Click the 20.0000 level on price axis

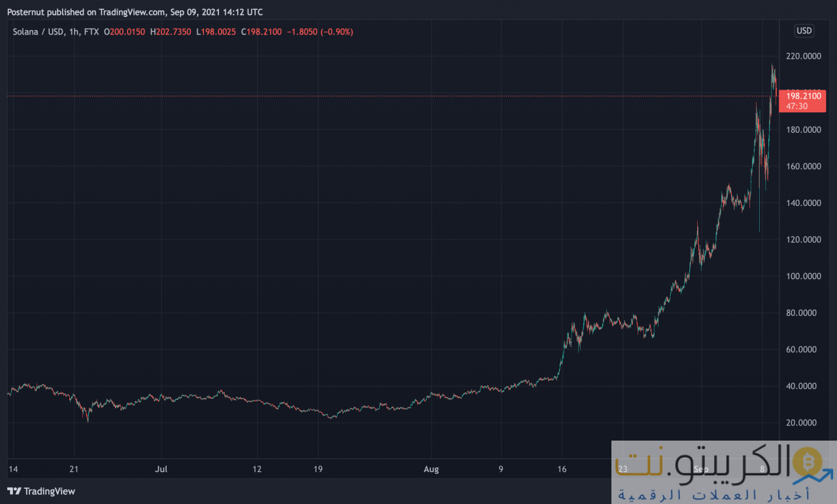(x=802, y=423)
